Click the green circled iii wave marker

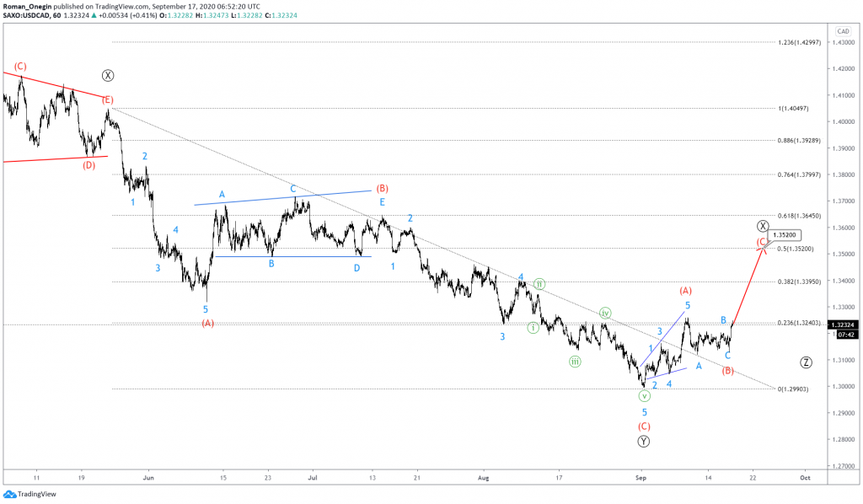pyautogui.click(x=576, y=362)
